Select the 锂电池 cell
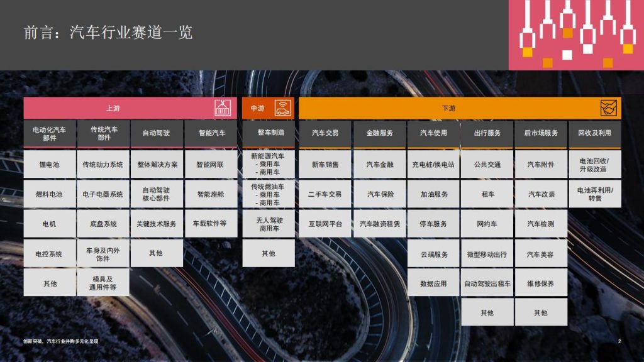This screenshot has height=362, width=644. coord(50,164)
